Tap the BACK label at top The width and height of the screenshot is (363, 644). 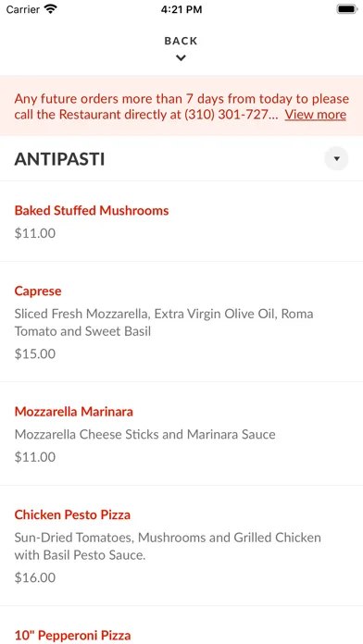(x=181, y=41)
